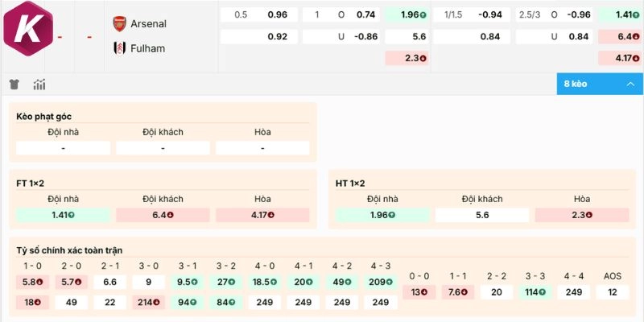Select FT 1×2 home odds 1.41
This screenshot has height=322, width=644.
(63, 215)
